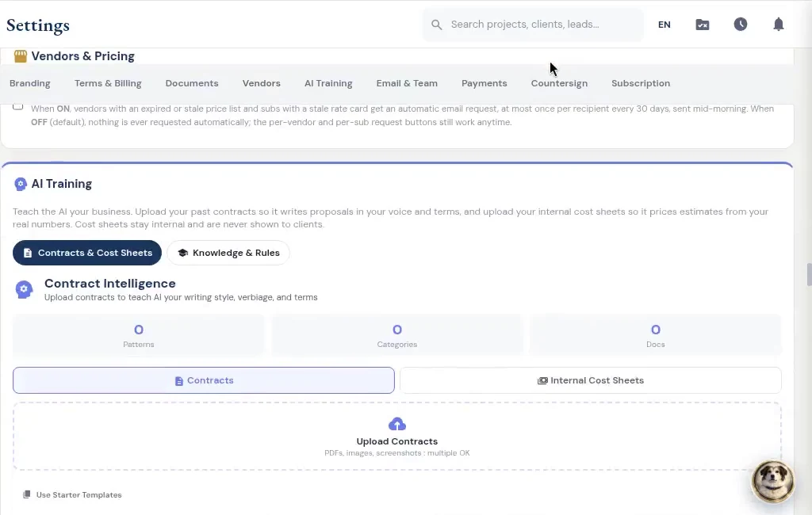Screen dimensions: 812x515
Task: Open the clock history icon
Action: [x=741, y=25]
